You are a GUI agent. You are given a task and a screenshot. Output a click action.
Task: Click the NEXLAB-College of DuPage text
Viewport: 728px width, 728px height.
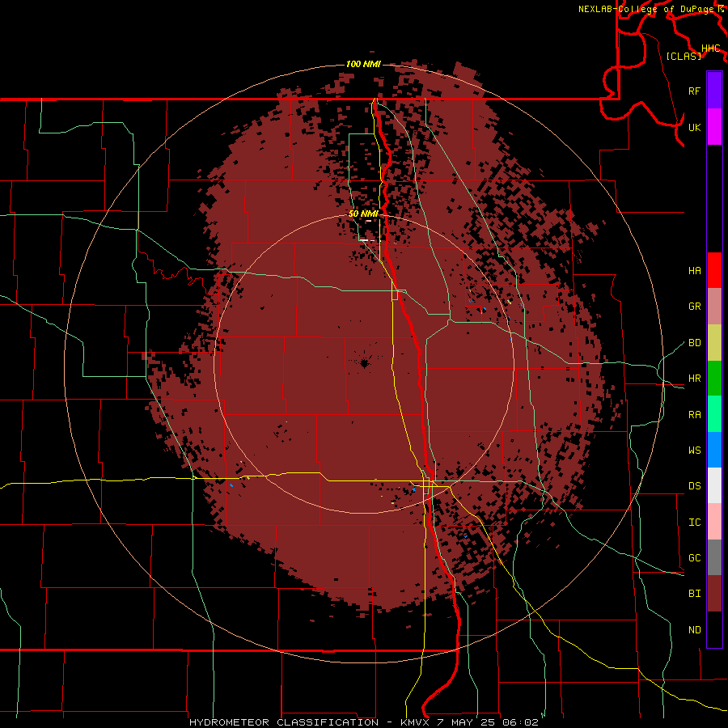pyautogui.click(x=647, y=9)
